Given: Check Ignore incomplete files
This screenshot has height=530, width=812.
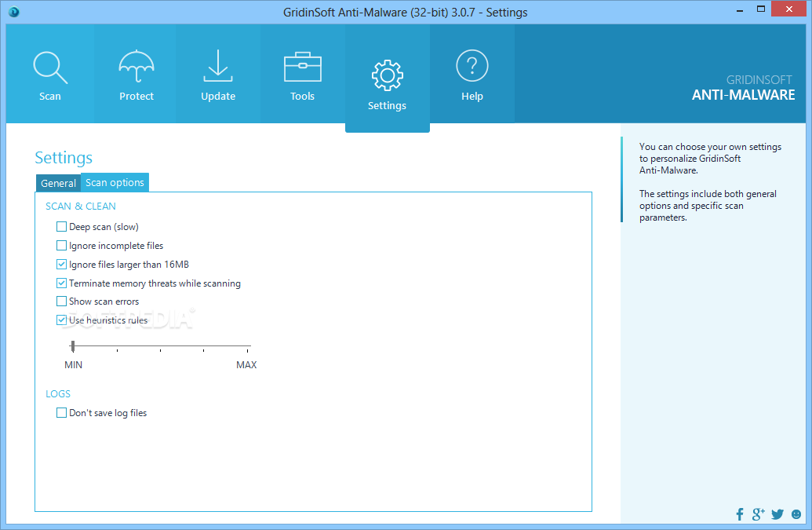Looking at the screenshot, I should click(62, 245).
